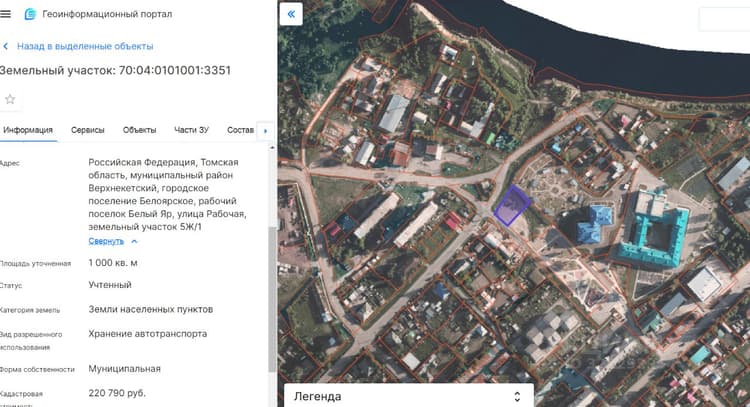Add the parcel to favorites with the star
Screen dimensions: 750x407
(10, 99)
